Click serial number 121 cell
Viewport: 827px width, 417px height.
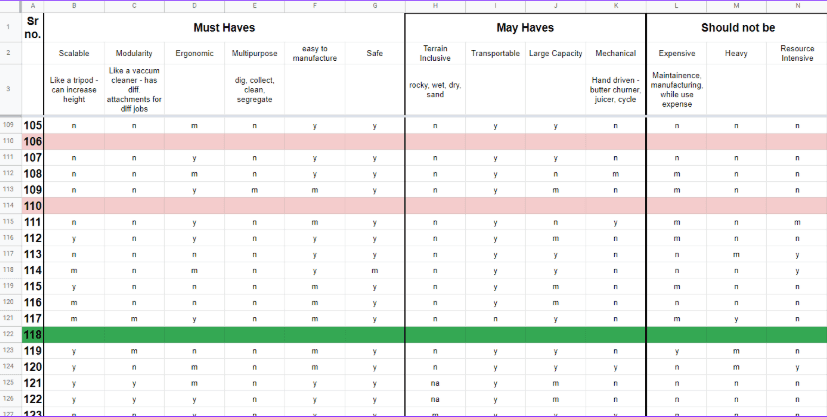pyautogui.click(x=33, y=383)
